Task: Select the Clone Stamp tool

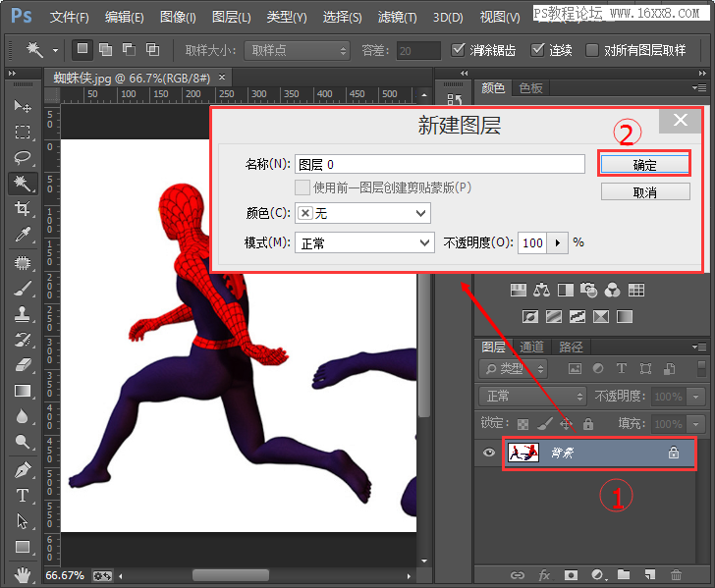Action: point(22,314)
